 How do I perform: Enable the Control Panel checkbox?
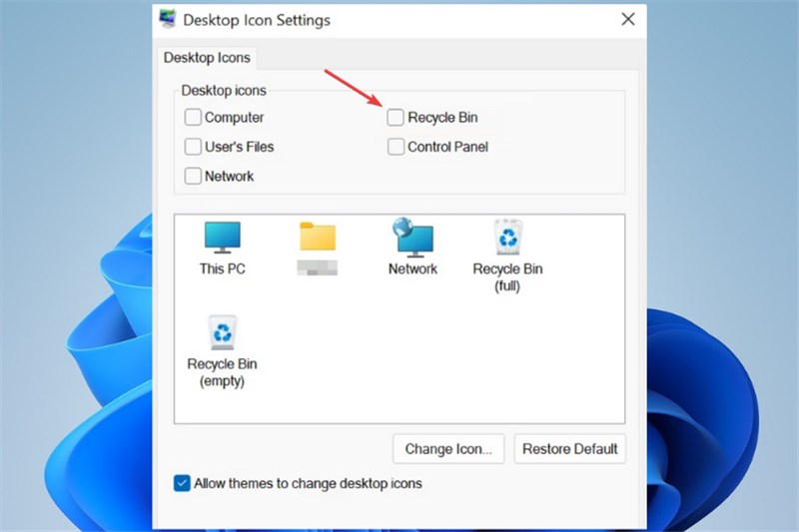(396, 147)
